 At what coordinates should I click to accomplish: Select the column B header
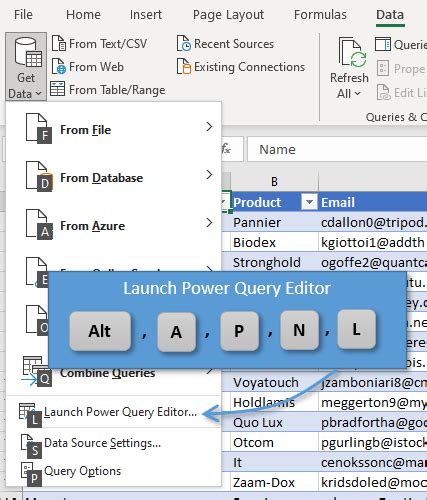(x=274, y=182)
